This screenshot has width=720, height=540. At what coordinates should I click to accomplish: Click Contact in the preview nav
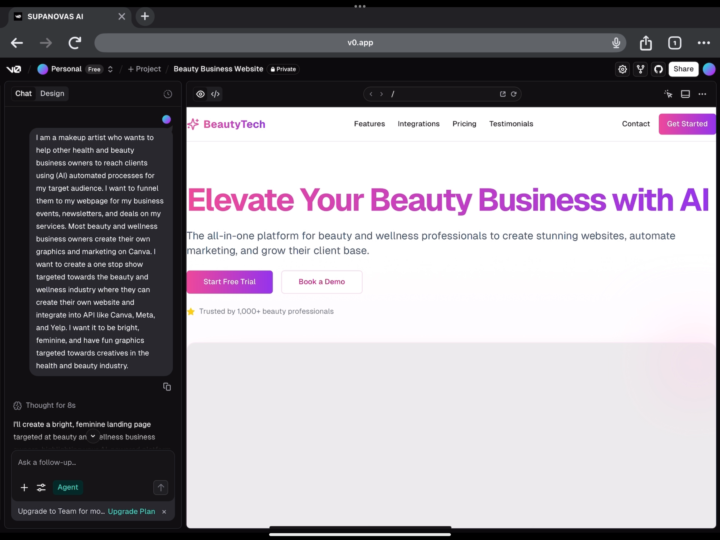636,124
